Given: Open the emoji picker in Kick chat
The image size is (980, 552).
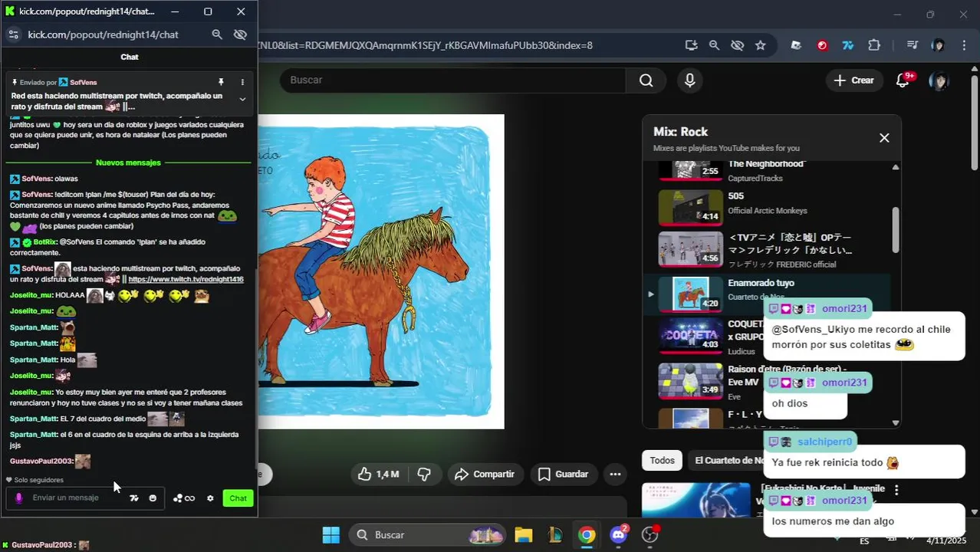Looking at the screenshot, I should (153, 498).
